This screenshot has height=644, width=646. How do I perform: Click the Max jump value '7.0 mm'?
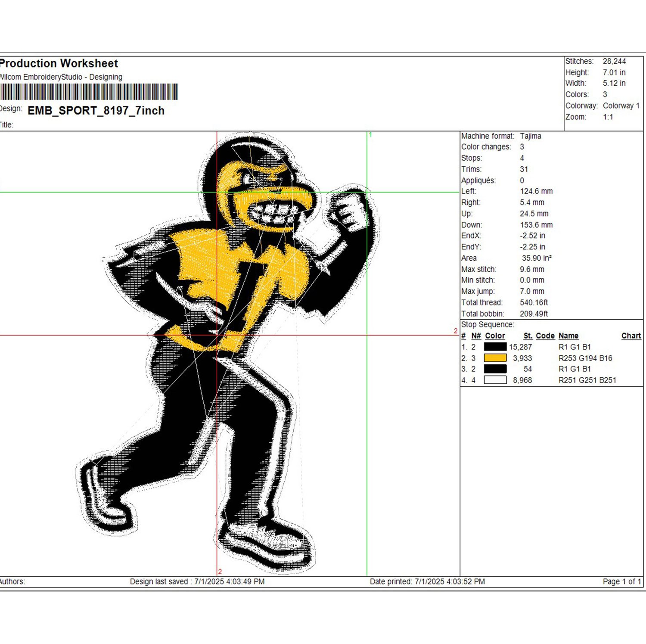coord(532,291)
